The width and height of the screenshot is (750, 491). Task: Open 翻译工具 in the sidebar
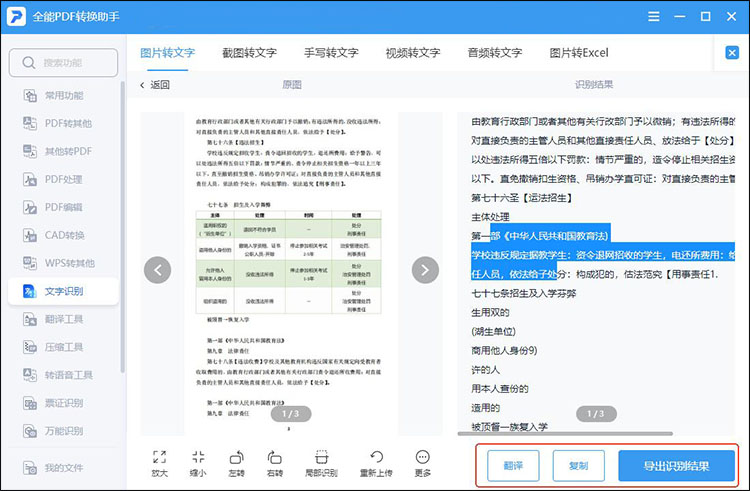tap(66, 319)
